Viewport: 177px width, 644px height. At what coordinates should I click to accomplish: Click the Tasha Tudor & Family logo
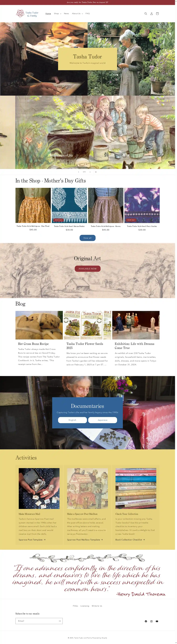pos(27,14)
